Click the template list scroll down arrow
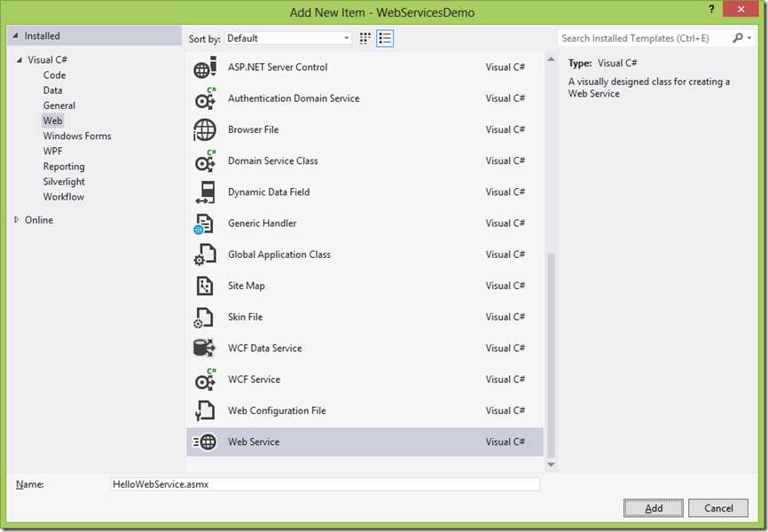Screen dimensions: 768x532 551,465
